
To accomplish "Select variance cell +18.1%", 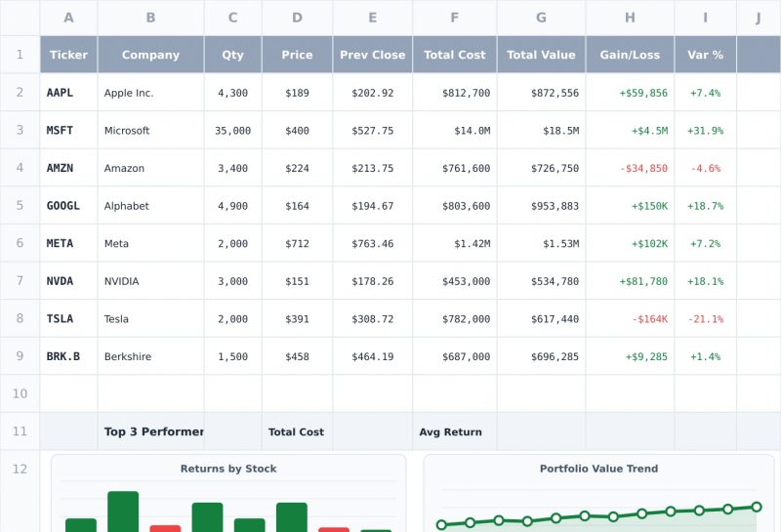I will point(705,281).
